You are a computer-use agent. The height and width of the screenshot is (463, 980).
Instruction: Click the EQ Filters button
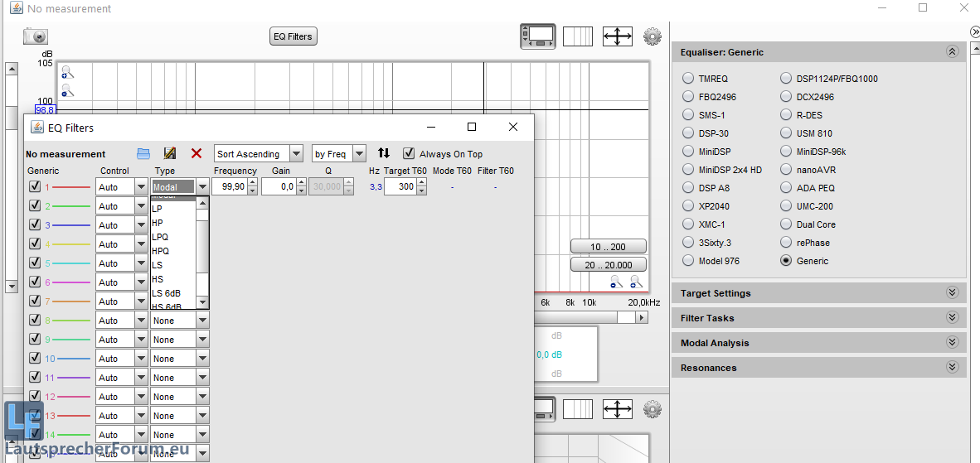click(x=294, y=36)
